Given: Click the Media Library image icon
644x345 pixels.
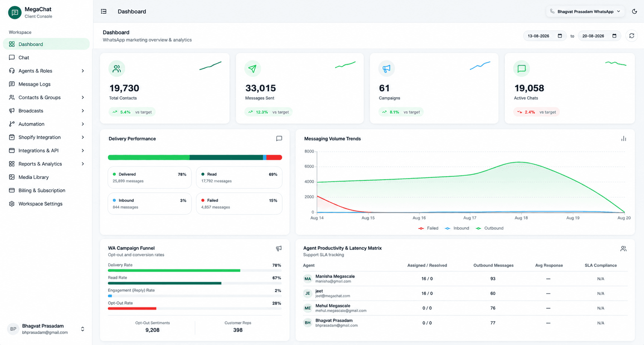Looking at the screenshot, I should (x=12, y=177).
